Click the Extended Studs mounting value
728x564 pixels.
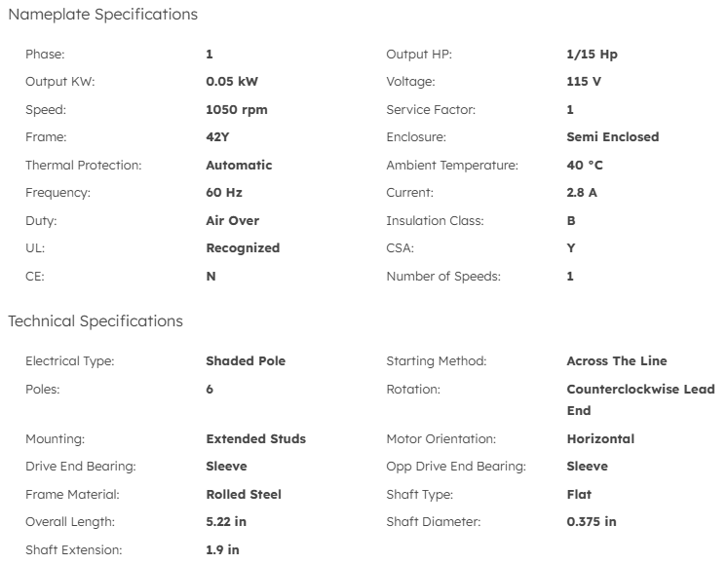point(255,439)
